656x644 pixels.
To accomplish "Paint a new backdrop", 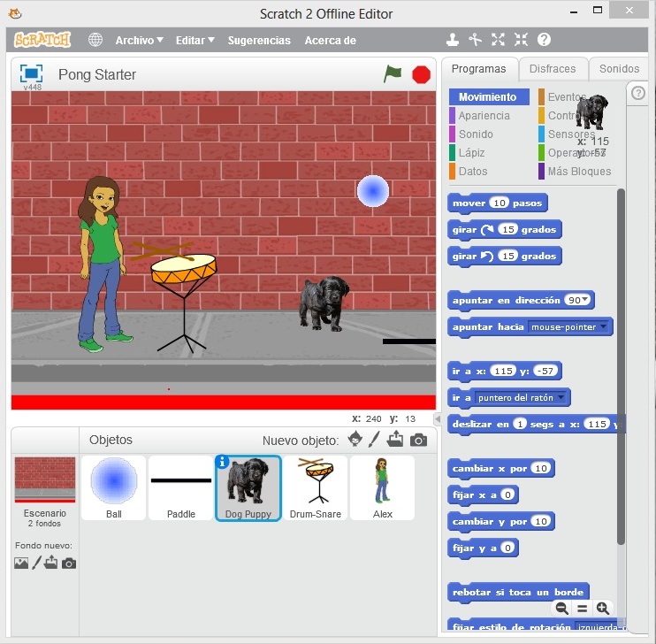I will (36, 563).
